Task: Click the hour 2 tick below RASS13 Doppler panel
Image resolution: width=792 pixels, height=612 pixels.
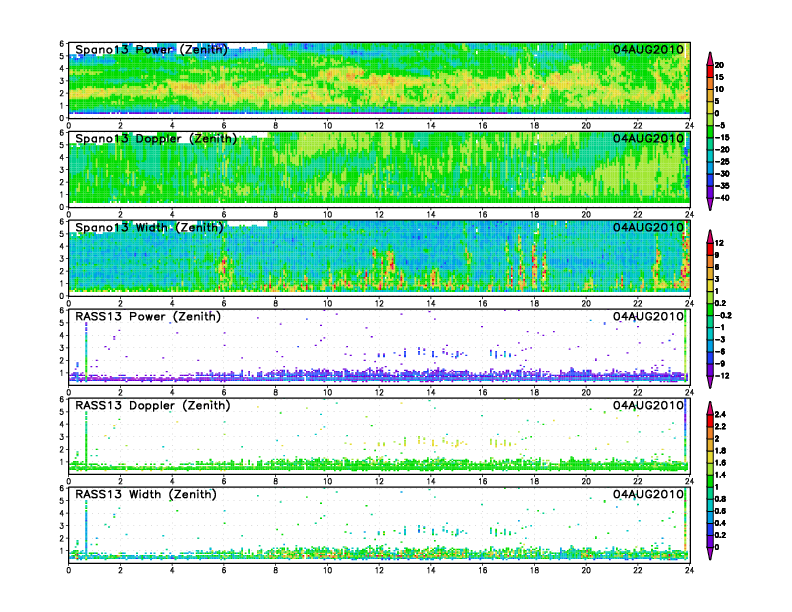Action: coord(120,481)
